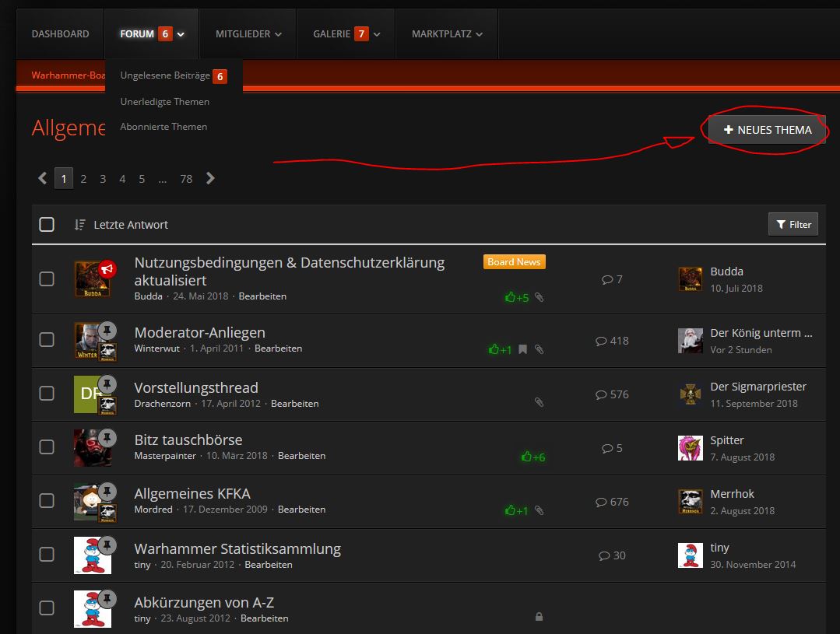840x634 pixels.
Task: Select Ungelesene Beiträge from Forum menu
Action: coord(174,75)
